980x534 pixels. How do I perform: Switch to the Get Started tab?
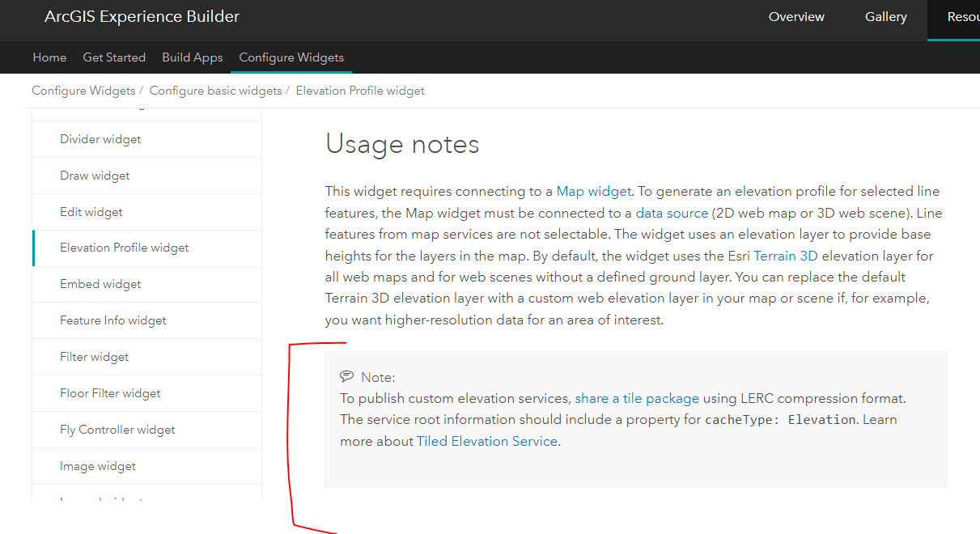pos(114,57)
